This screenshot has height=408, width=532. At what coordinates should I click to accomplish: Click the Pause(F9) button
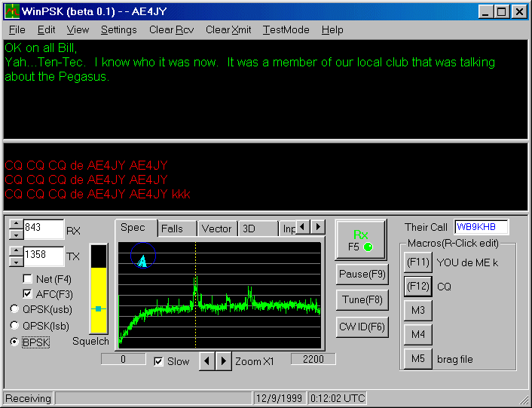pos(362,274)
